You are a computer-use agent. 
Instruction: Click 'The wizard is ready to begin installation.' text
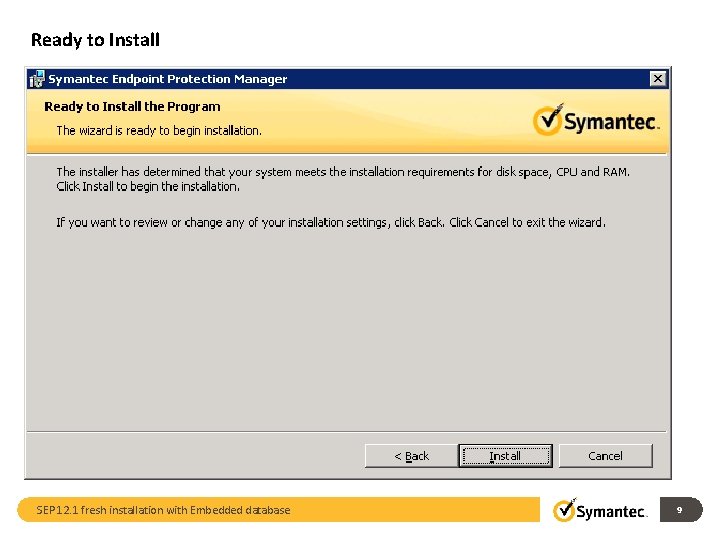pyautogui.click(x=159, y=131)
